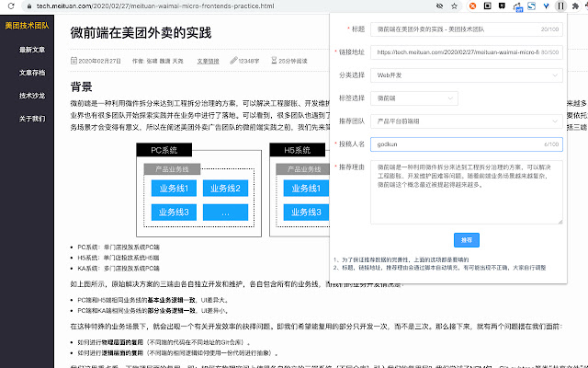The height and width of the screenshot is (368, 588).
Task: Bookmark this page with the star icon
Action: (455, 6)
